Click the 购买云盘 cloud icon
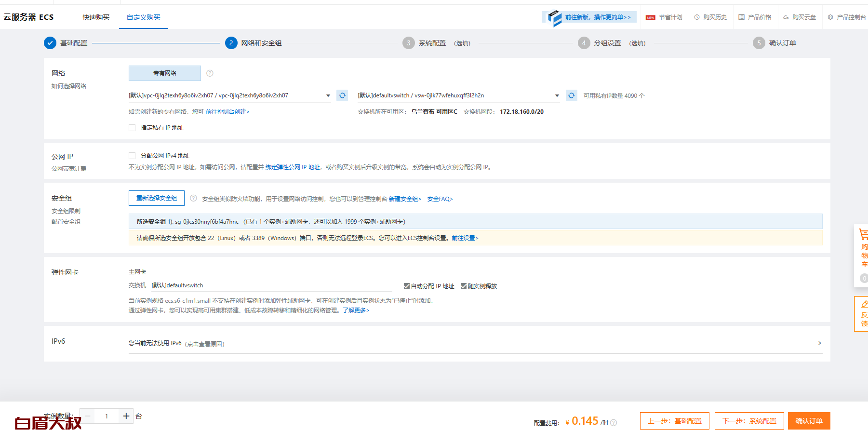The width and height of the screenshot is (868, 444). tap(786, 17)
